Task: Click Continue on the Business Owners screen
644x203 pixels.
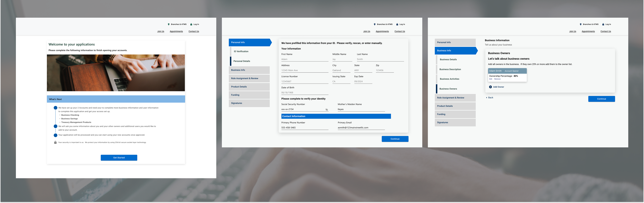Action: (602, 99)
